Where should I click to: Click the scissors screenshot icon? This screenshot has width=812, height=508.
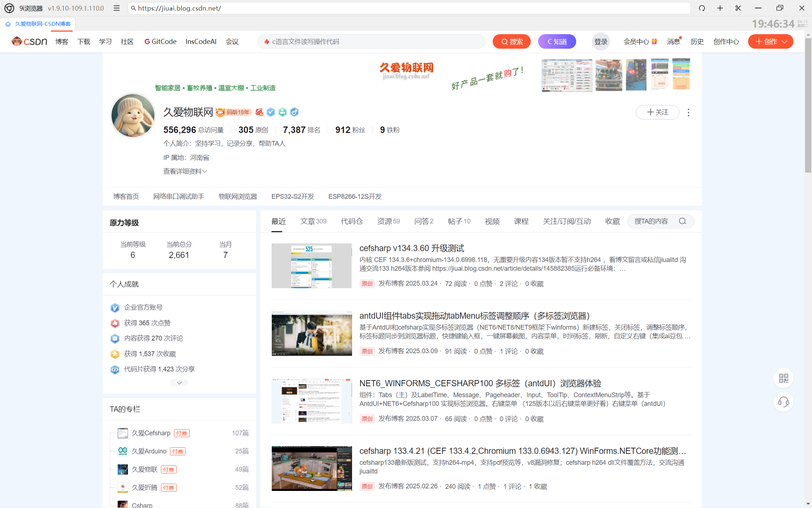click(x=738, y=8)
